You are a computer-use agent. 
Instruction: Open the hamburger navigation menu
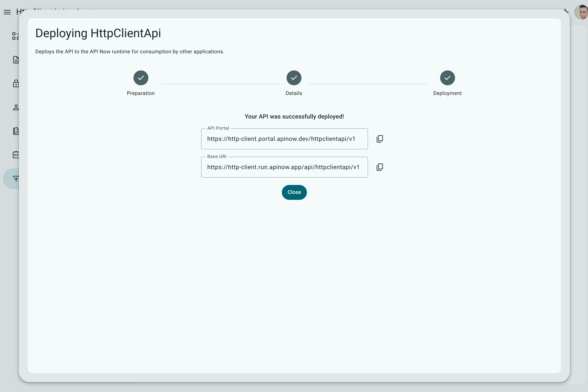coord(7,12)
